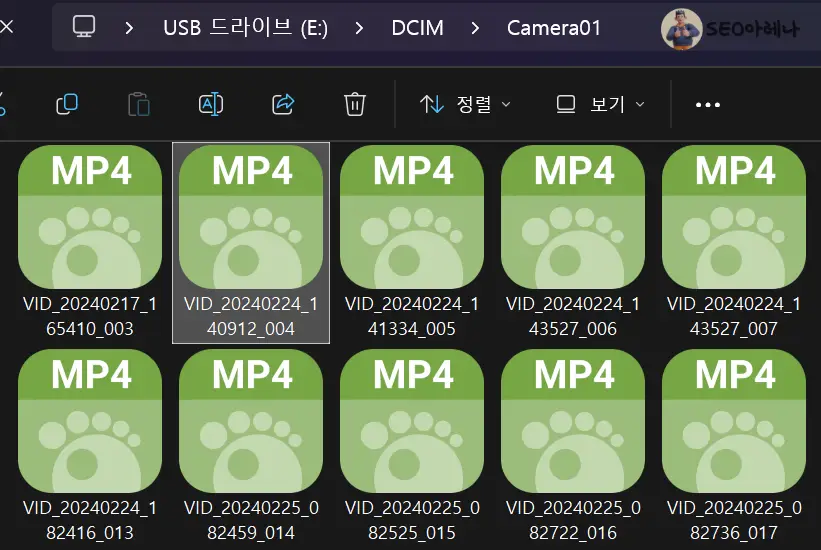Click filename text VID_20240224_140912_004
Screen dimensions: 821x550
[251, 316]
